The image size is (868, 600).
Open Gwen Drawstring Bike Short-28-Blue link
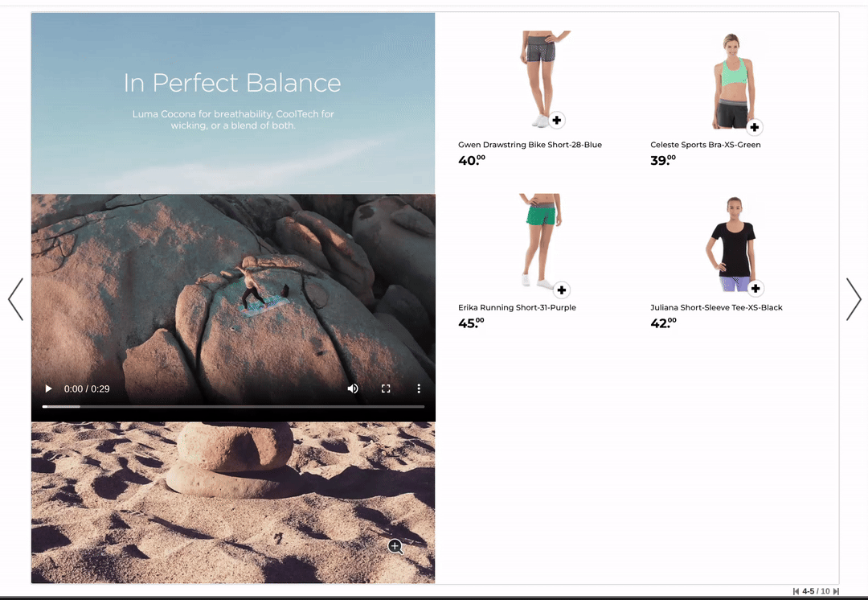coord(530,145)
